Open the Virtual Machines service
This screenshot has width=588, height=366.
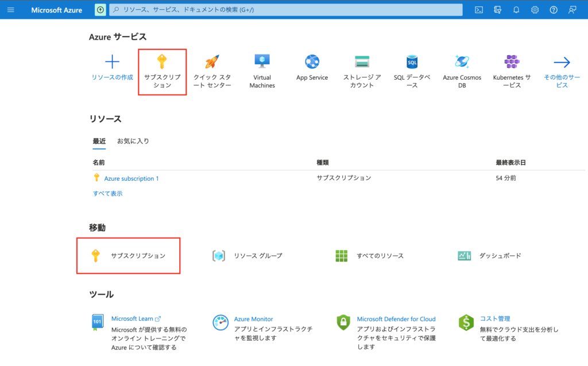click(262, 69)
